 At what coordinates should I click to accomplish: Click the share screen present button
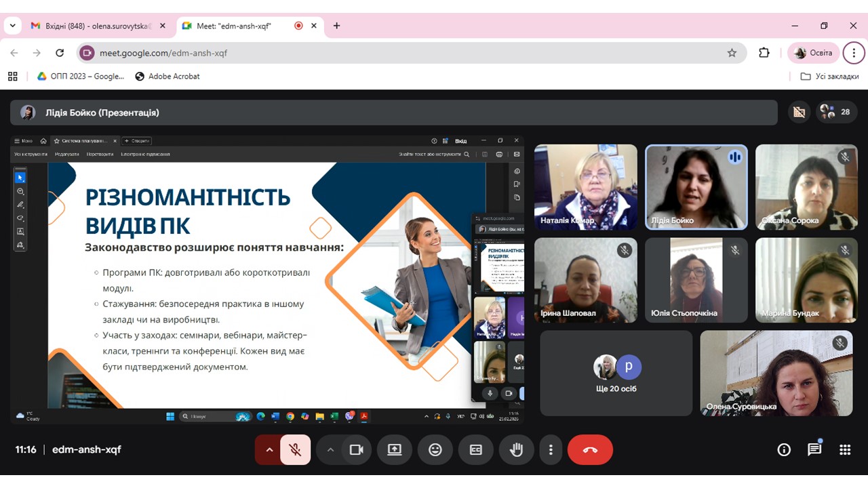click(394, 450)
